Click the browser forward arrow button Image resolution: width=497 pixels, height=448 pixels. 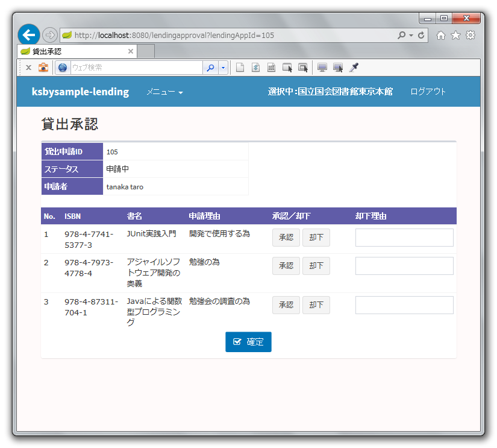click(x=50, y=35)
